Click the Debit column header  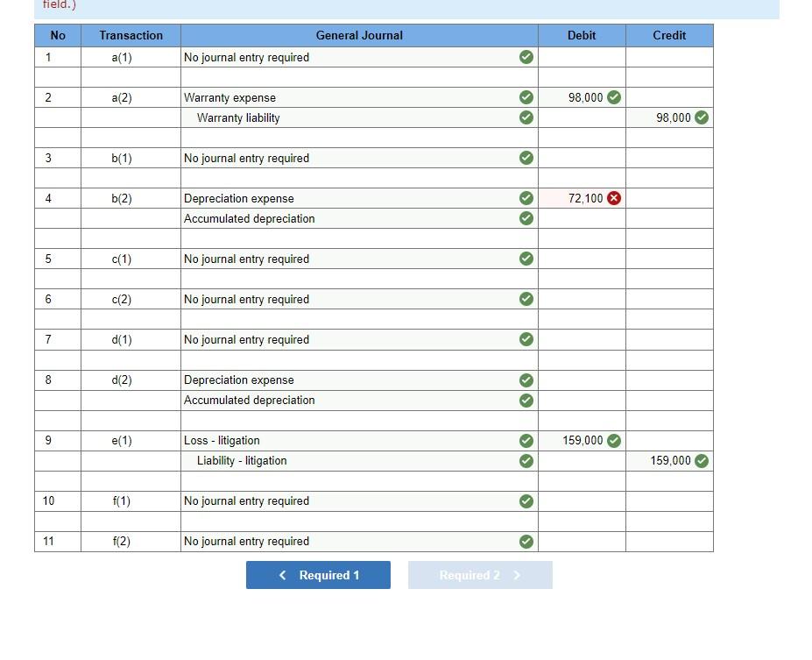(x=583, y=35)
